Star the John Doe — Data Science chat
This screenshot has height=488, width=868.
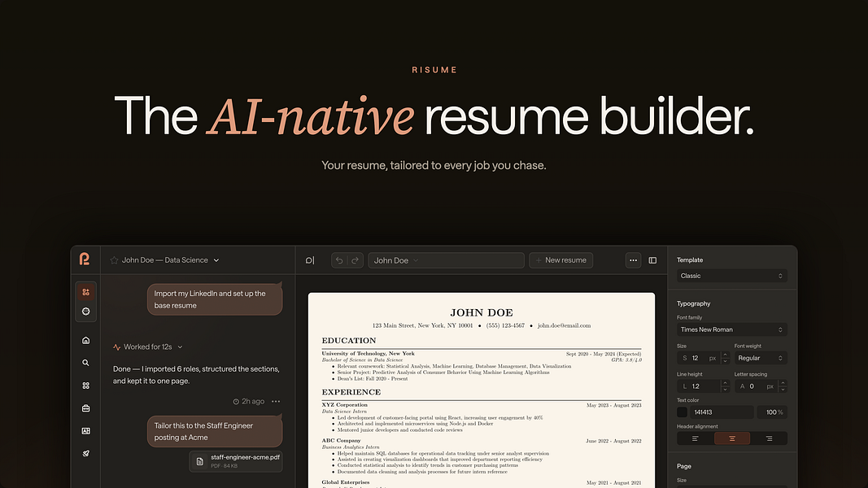point(114,260)
